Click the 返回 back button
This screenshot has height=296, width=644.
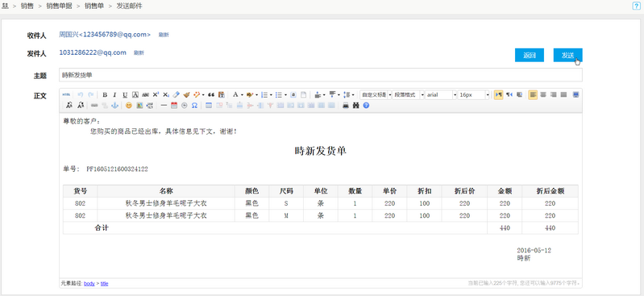530,55
